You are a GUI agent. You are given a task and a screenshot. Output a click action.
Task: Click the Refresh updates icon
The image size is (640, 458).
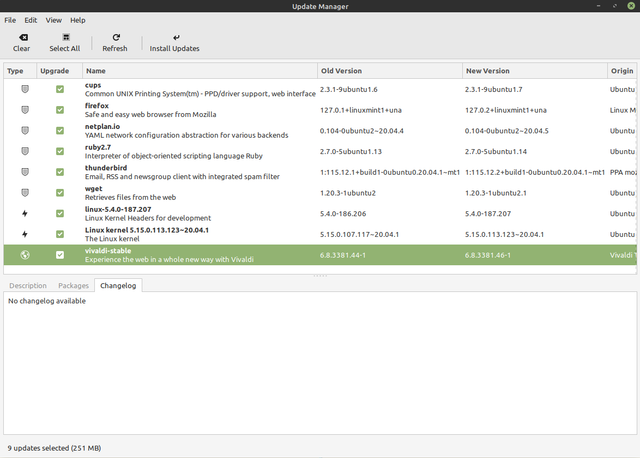click(x=116, y=38)
